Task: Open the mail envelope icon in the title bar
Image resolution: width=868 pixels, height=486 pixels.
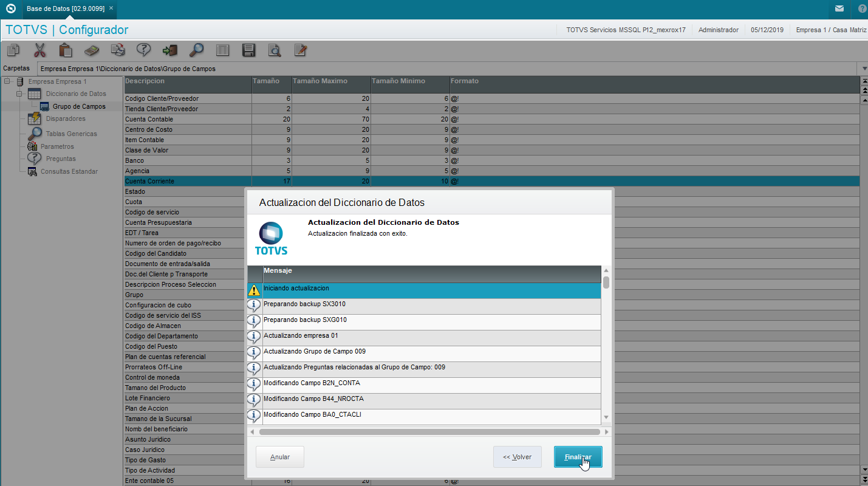Action: click(x=839, y=9)
